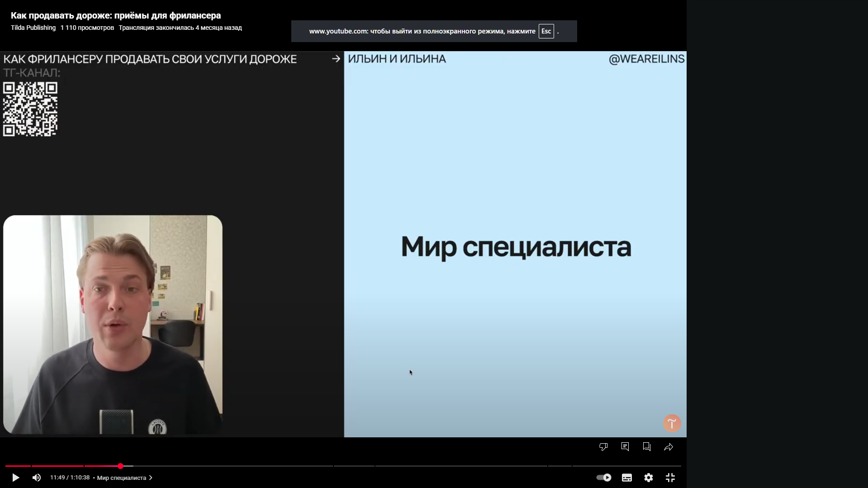Viewport: 868px width, 488px height.
Task: Open the Tilda Publishing channel
Action: pos(33,28)
